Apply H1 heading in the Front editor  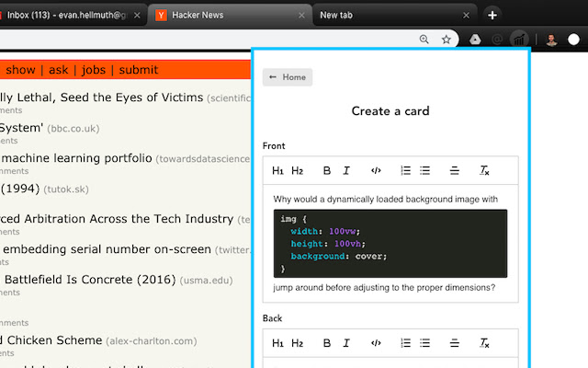point(277,170)
